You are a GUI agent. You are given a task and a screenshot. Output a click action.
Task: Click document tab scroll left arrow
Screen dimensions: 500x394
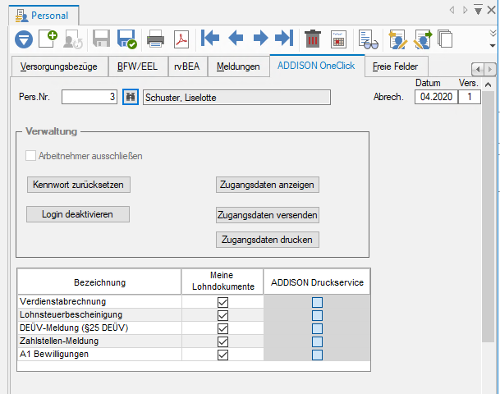(452, 10)
